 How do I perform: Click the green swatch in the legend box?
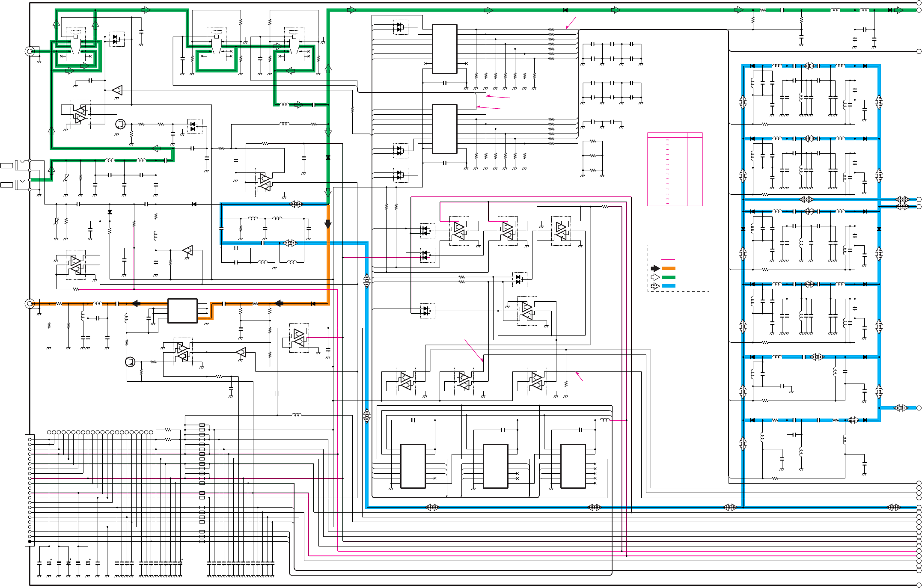tap(668, 277)
